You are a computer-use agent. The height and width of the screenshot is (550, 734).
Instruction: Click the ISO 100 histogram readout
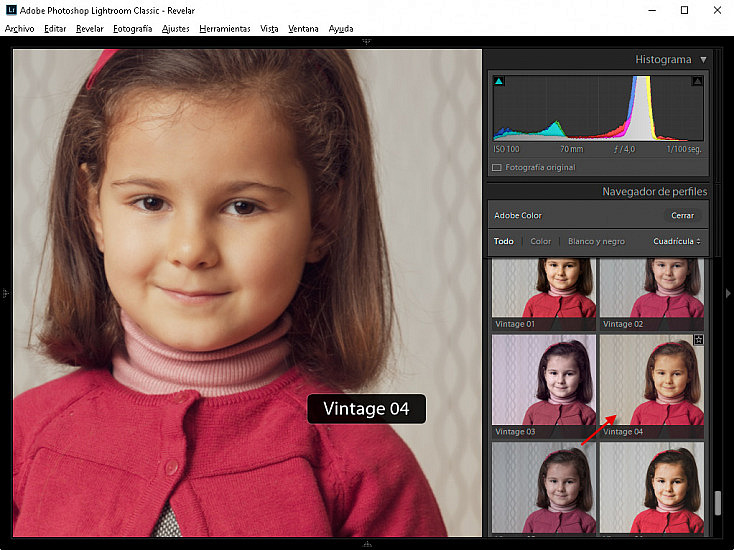[506, 149]
